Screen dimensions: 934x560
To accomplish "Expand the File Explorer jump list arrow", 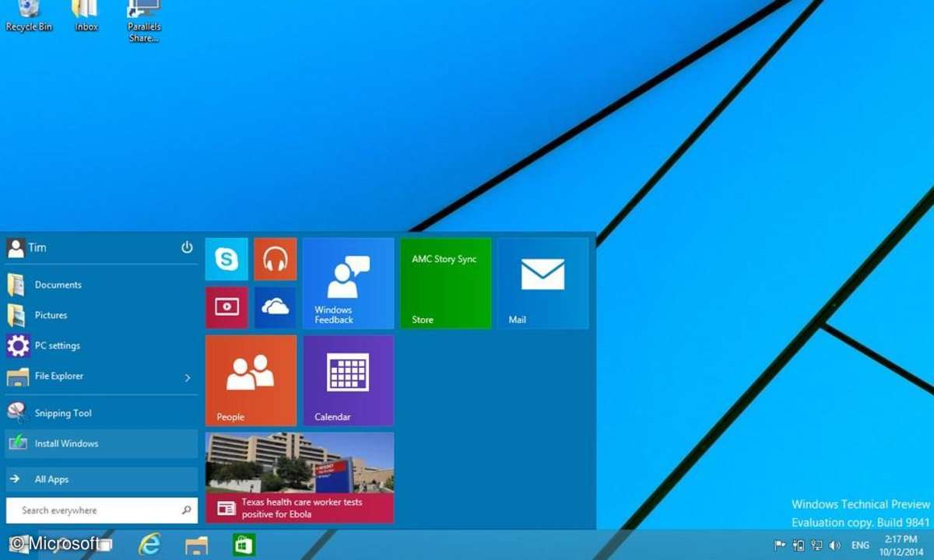I will point(188,377).
